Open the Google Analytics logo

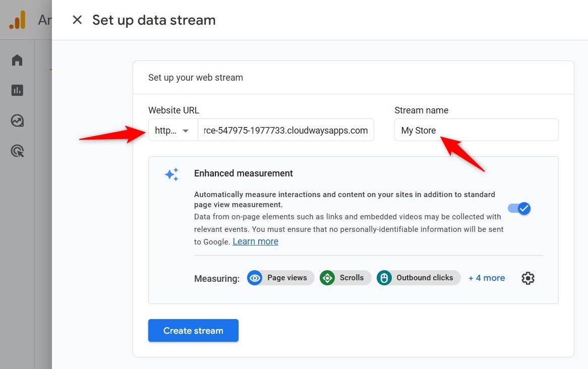(18, 20)
